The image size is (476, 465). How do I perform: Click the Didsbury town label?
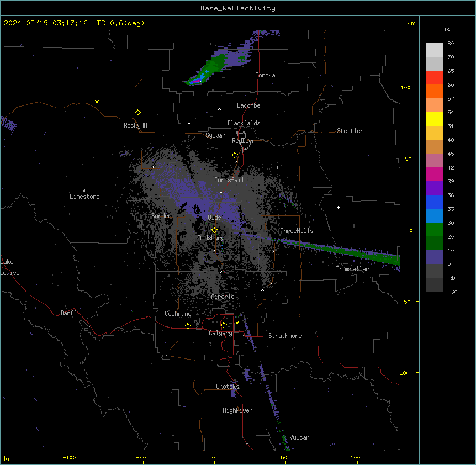211,238
